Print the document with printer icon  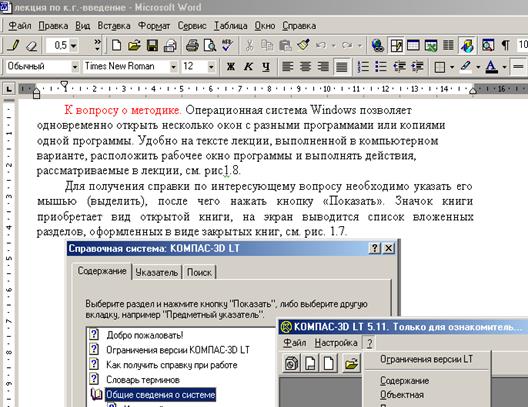(192, 45)
